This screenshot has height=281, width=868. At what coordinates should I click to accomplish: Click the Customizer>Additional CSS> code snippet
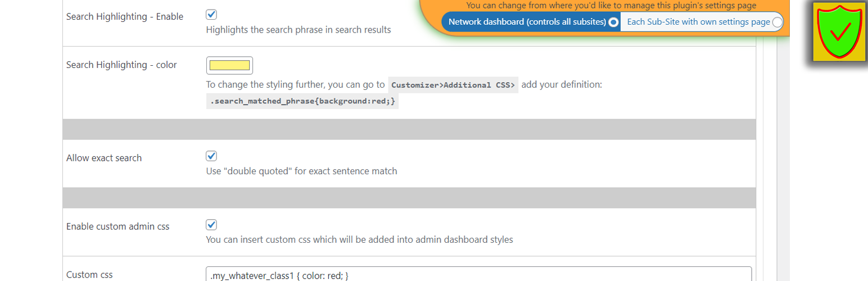(x=453, y=85)
